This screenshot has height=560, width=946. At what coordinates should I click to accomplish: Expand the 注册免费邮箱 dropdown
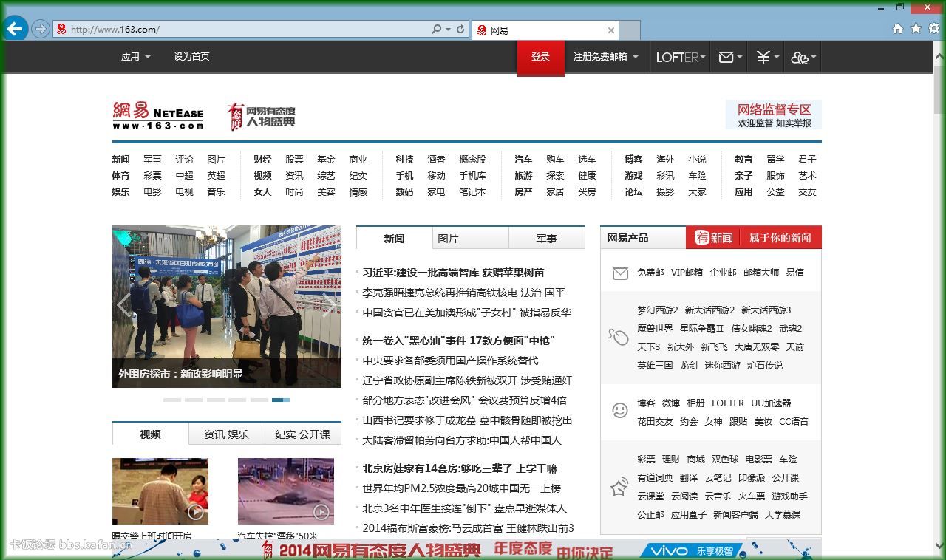click(x=606, y=57)
